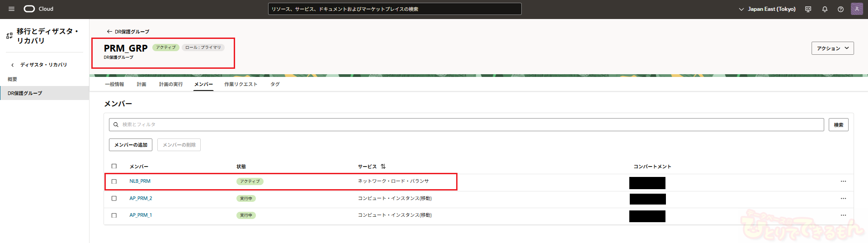Open the hamburger navigation menu

pyautogui.click(x=11, y=9)
